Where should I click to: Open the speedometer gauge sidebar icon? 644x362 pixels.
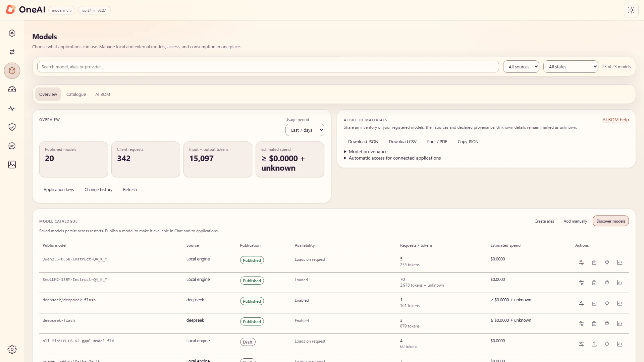(x=12, y=89)
